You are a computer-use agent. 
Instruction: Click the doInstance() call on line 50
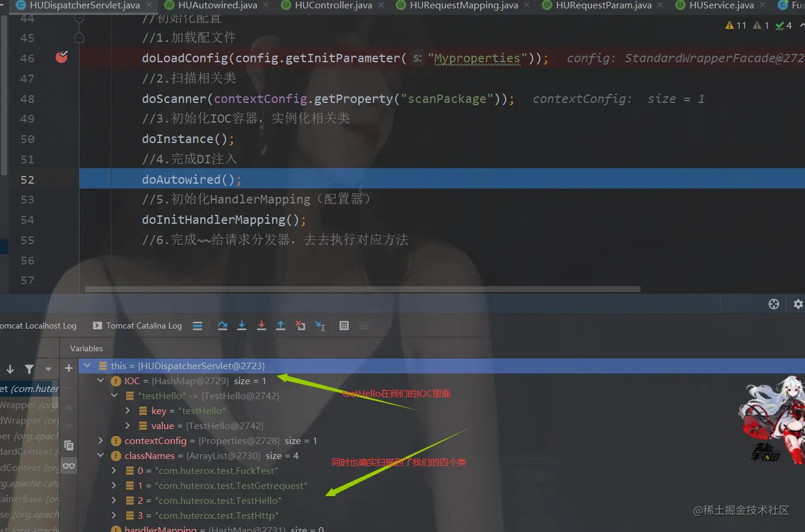point(188,139)
